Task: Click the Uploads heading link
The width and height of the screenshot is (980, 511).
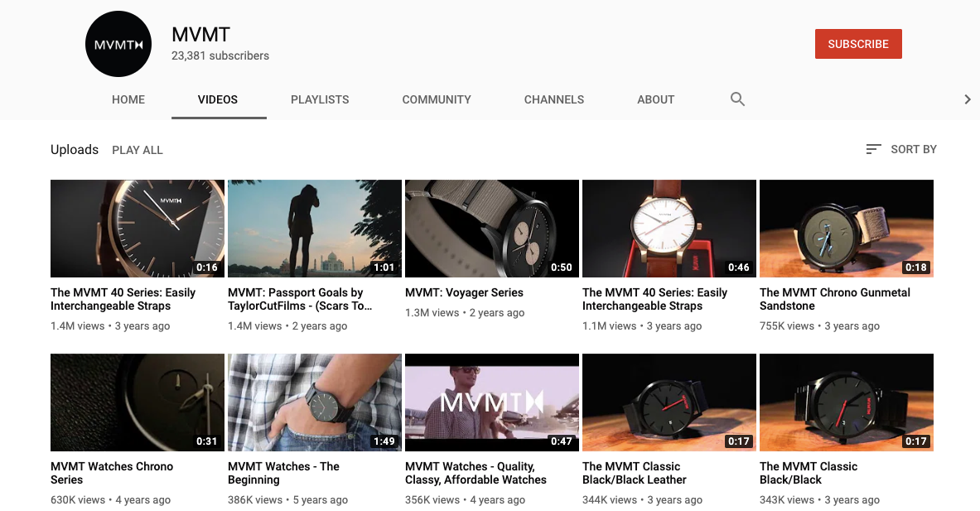Action: pos(75,150)
